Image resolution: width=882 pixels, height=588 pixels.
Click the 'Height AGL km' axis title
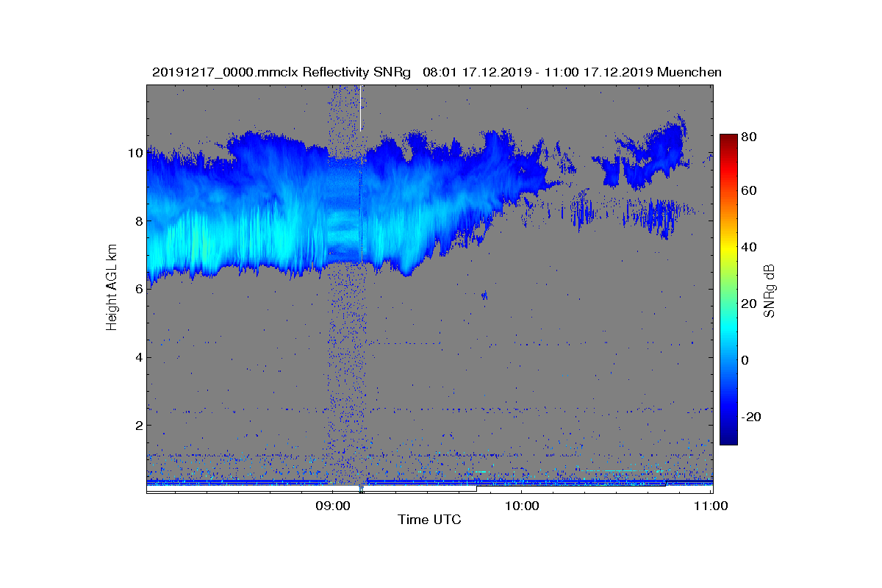click(112, 287)
